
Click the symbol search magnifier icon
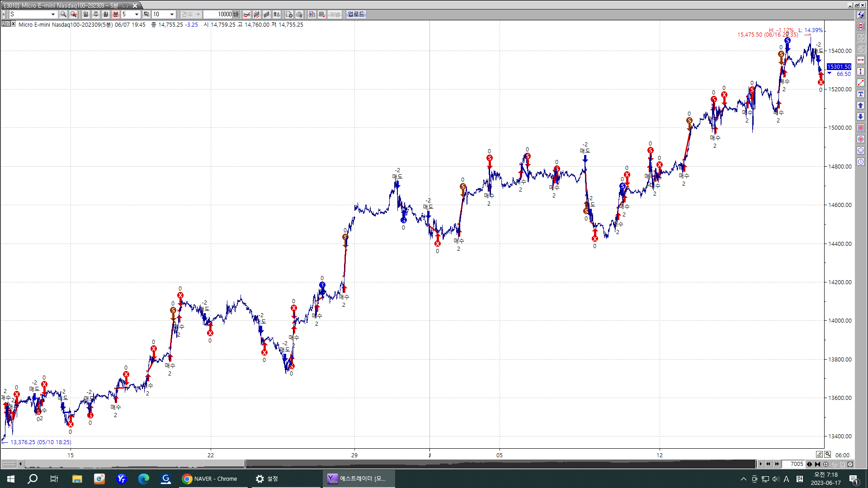[x=63, y=14]
